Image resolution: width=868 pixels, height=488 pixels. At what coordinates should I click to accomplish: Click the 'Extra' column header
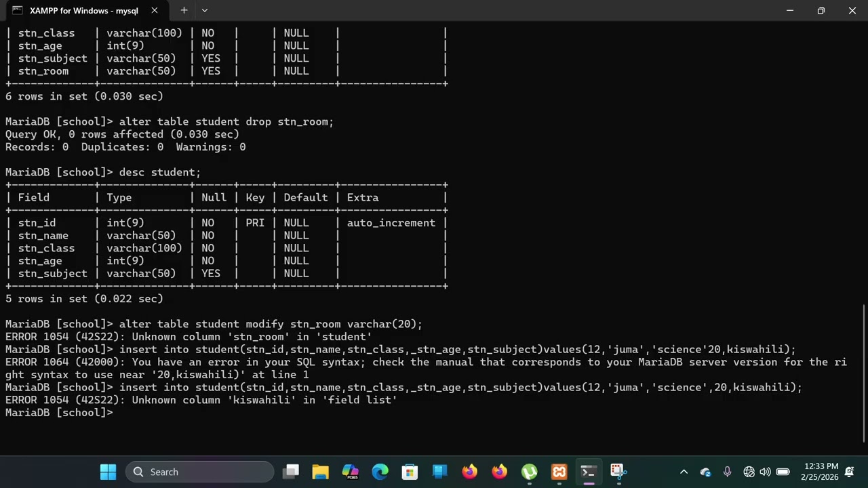pos(363,197)
